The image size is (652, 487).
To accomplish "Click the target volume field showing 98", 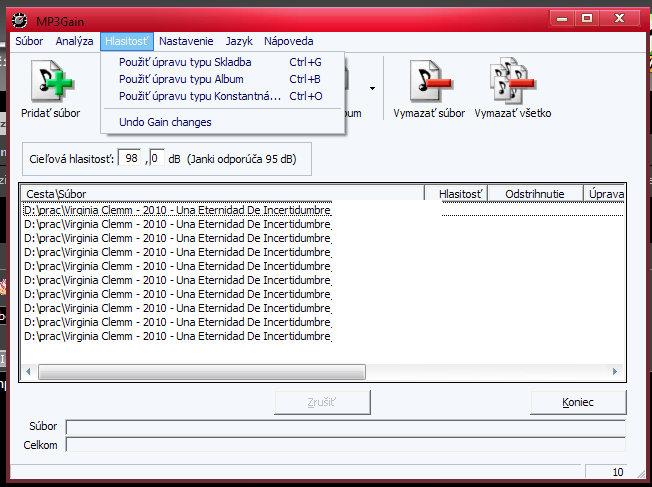I will coord(130,158).
